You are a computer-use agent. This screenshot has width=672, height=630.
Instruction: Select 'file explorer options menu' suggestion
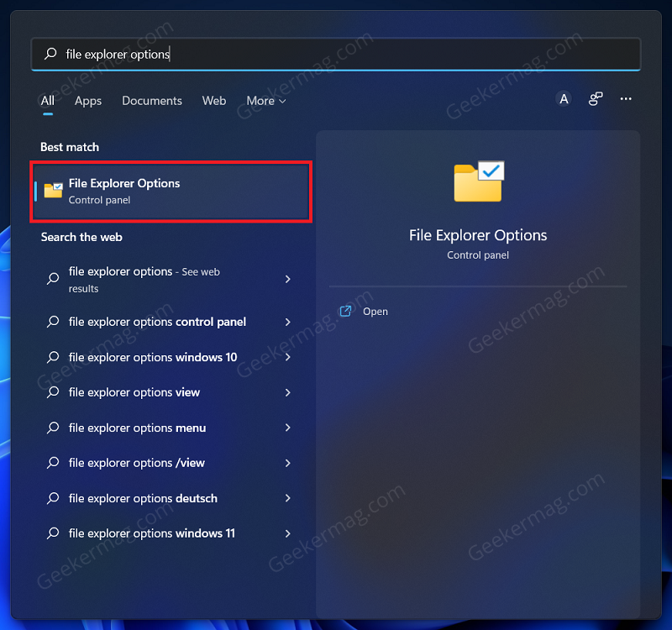170,428
